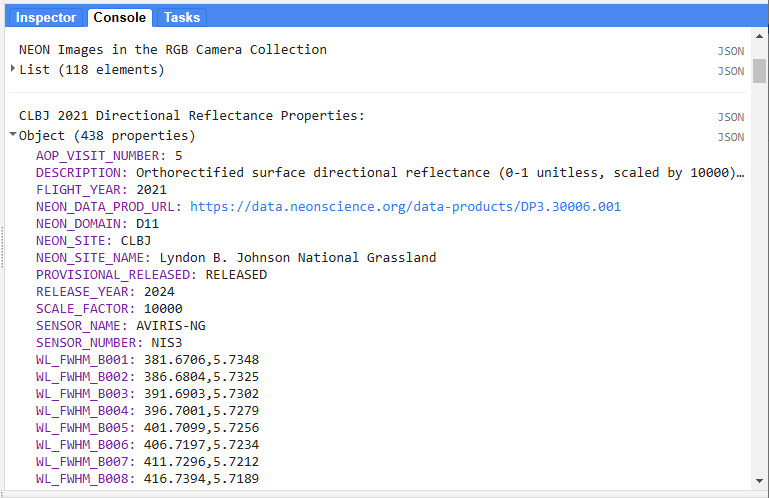Select the WL_FWHM_B008 property row
Screen dimensions: 769x498
coord(147,478)
